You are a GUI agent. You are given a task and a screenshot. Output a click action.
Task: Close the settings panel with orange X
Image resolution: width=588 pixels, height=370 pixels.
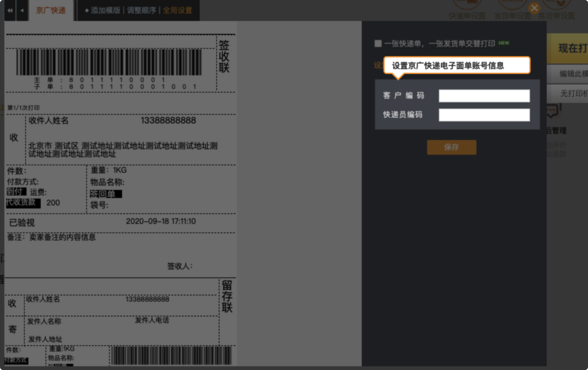coord(534,8)
